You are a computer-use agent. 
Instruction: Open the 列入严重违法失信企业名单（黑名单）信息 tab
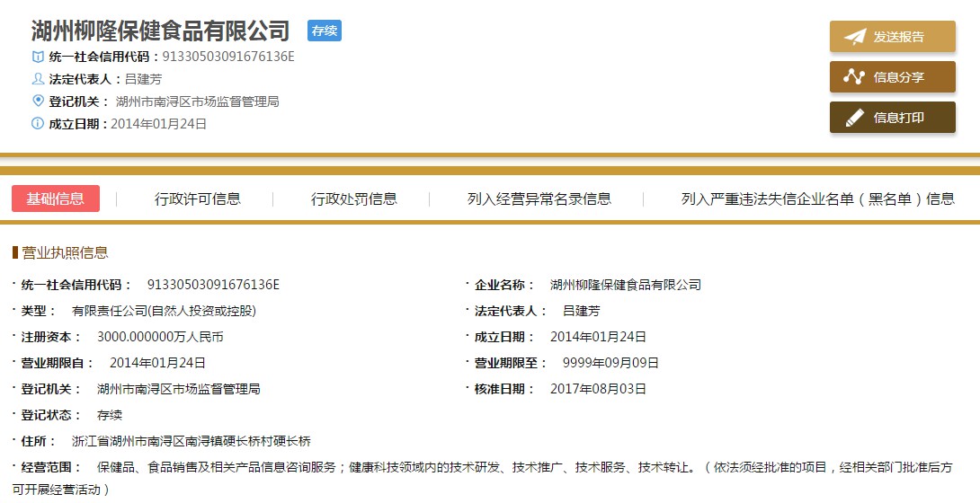817,199
